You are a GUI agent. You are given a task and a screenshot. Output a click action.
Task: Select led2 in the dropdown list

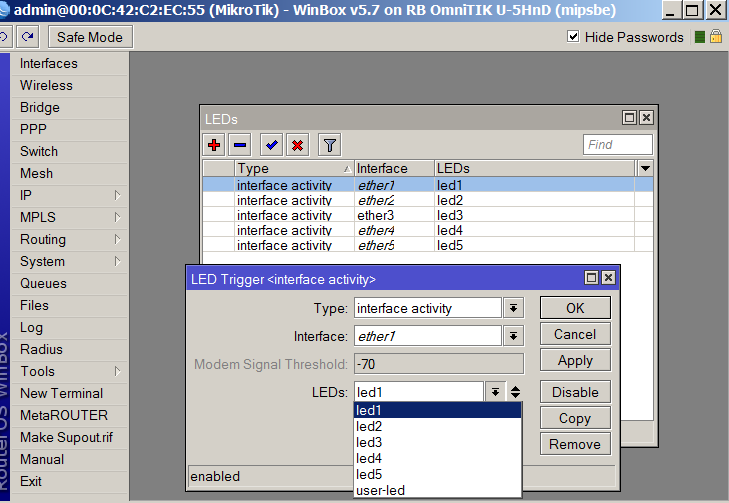click(x=437, y=426)
